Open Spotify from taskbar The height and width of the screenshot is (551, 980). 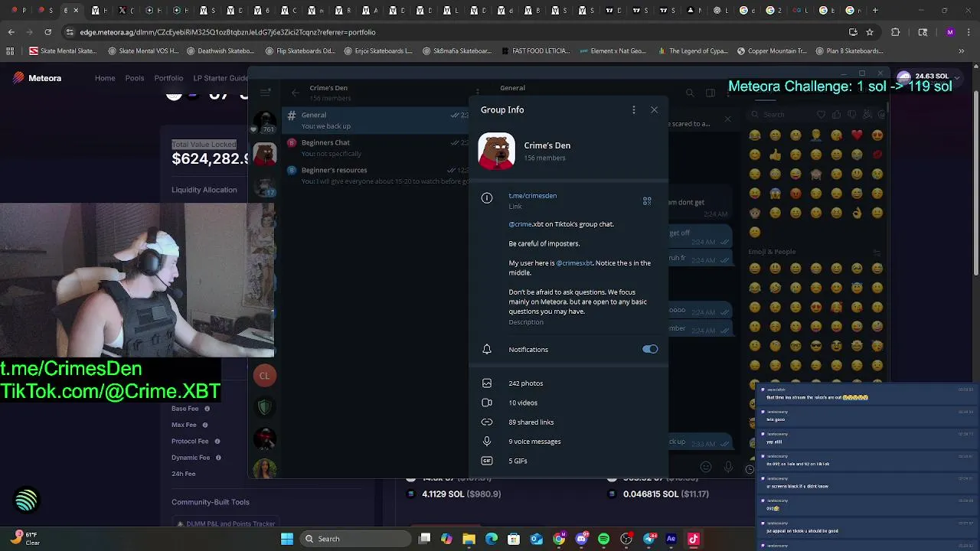pyautogui.click(x=603, y=539)
